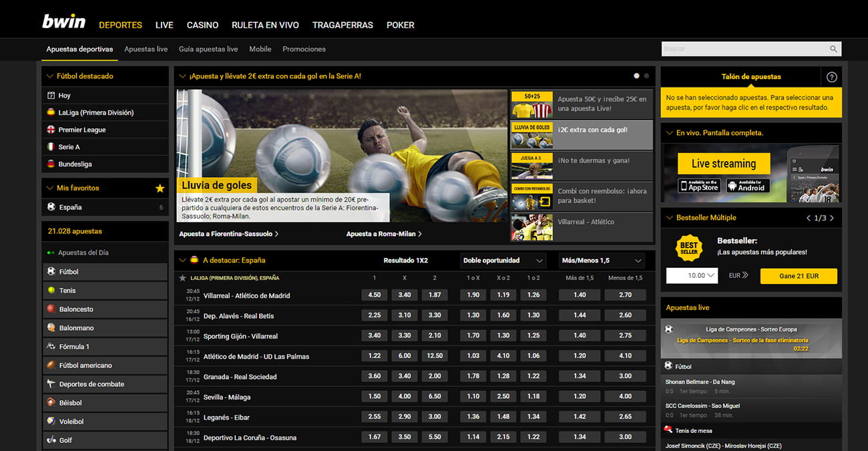The height and width of the screenshot is (451, 868).
Task: Open help with the question mark icon
Action: tap(831, 76)
